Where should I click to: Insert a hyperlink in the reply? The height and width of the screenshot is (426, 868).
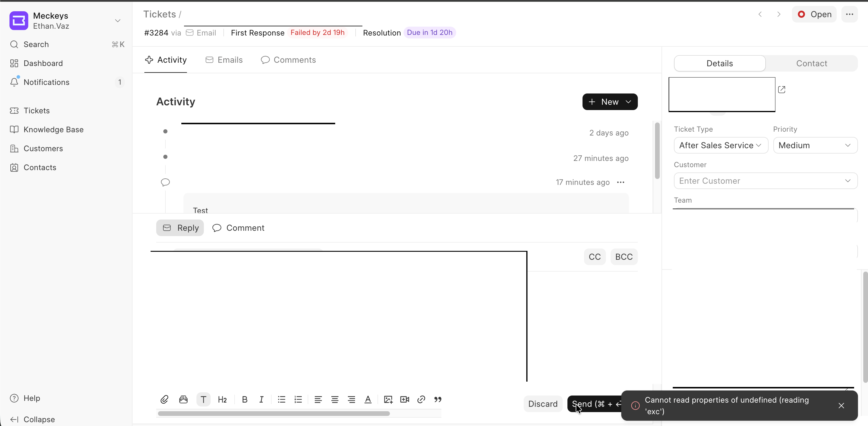[x=421, y=399]
